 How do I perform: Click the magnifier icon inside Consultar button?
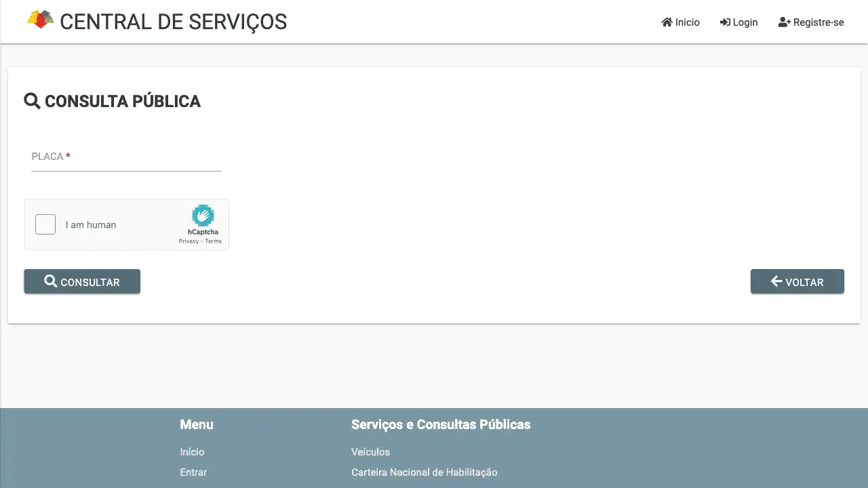point(51,281)
